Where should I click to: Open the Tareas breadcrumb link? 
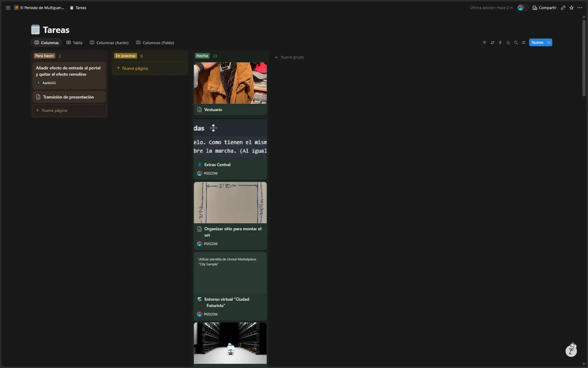click(78, 8)
